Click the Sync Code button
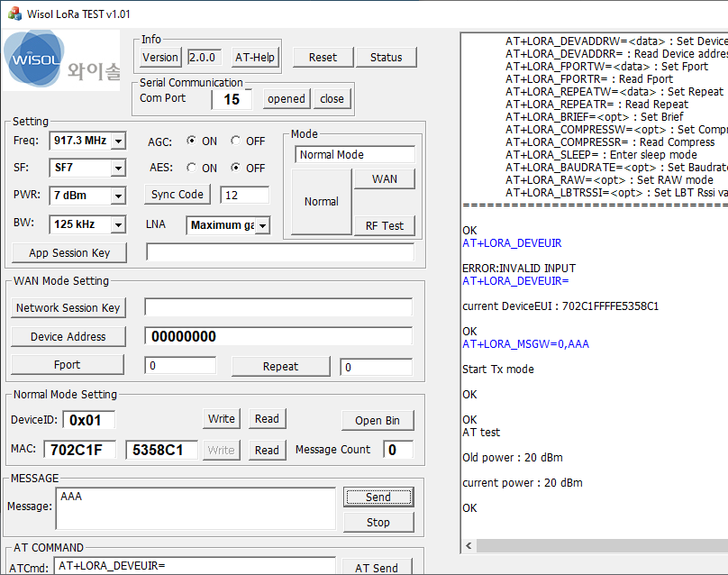The image size is (728, 575). tap(177, 195)
